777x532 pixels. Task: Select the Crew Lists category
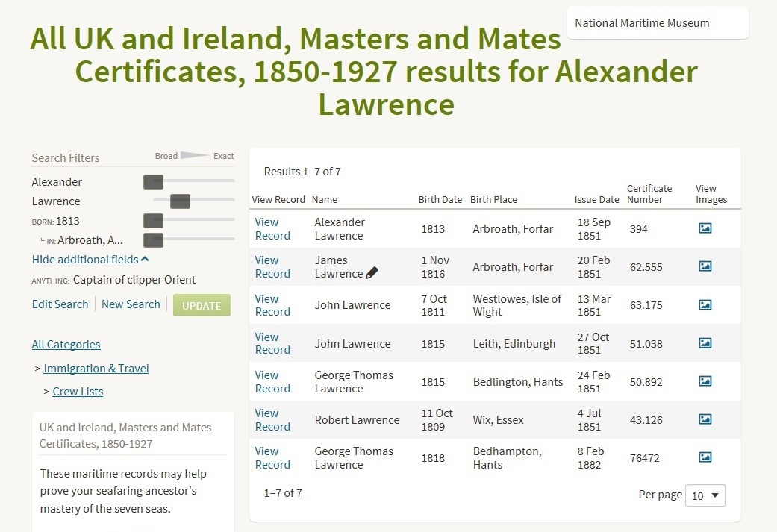(x=78, y=392)
